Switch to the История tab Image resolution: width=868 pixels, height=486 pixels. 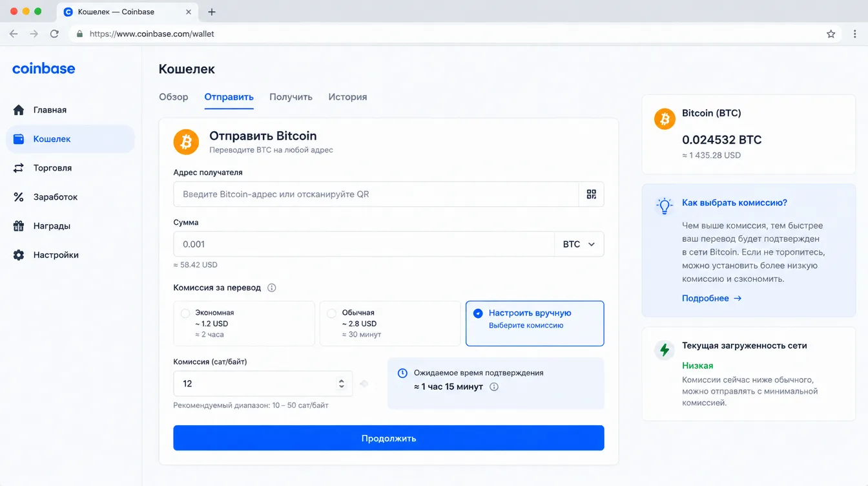[x=347, y=97]
